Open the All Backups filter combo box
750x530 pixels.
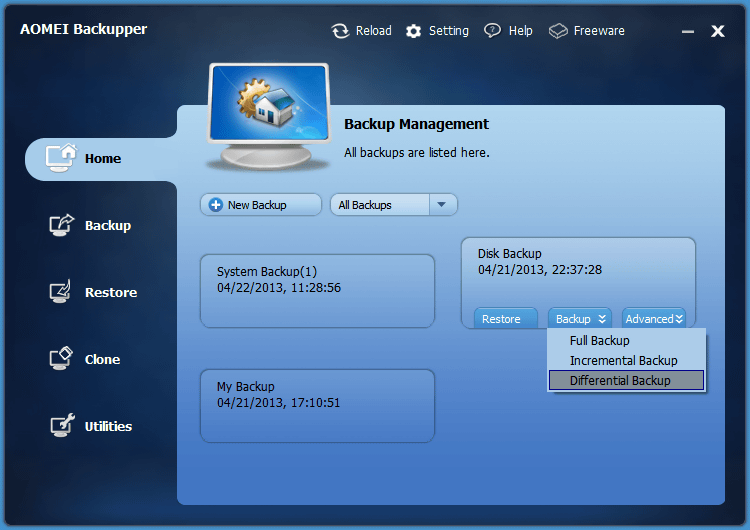(394, 205)
